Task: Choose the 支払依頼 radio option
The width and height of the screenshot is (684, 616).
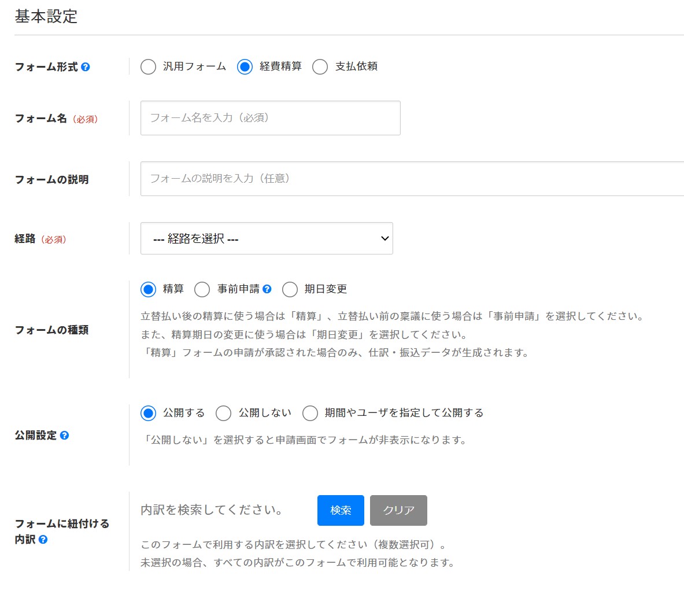Action: coord(320,67)
